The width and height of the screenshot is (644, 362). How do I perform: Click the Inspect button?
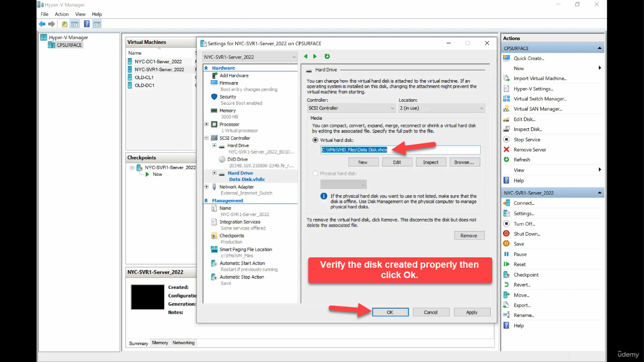pos(430,162)
